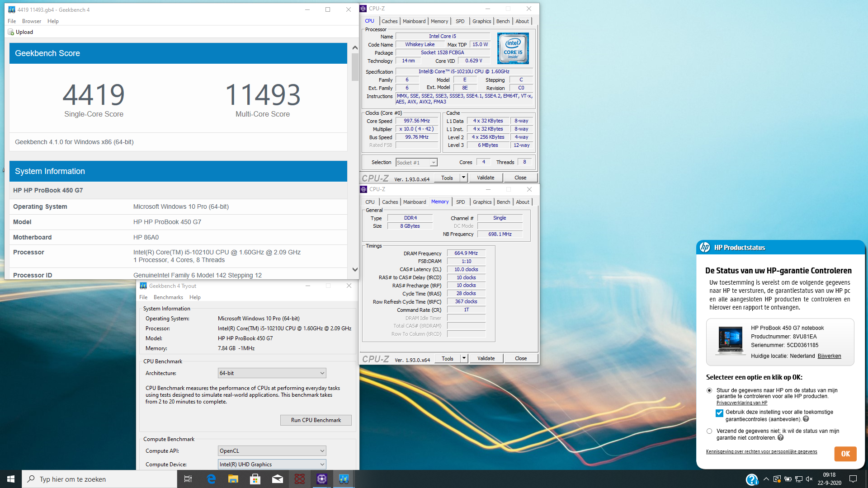This screenshot has height=488, width=868.
Task: Click the Upload icon in Geekbench toolbar
Action: [x=11, y=32]
